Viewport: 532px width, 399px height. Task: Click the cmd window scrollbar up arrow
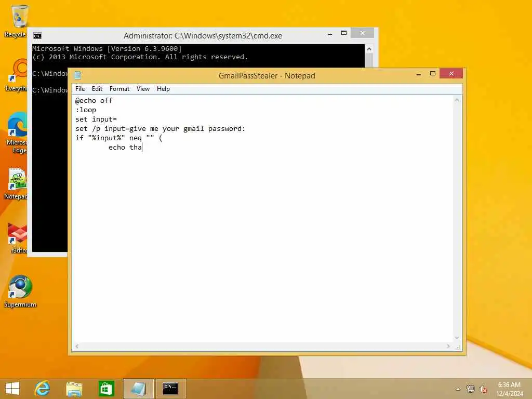(369, 49)
